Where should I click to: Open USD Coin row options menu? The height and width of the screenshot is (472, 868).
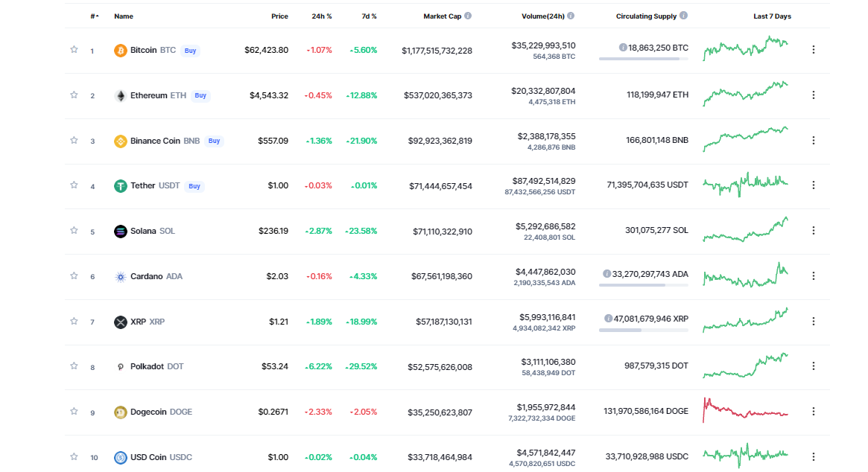pyautogui.click(x=813, y=457)
